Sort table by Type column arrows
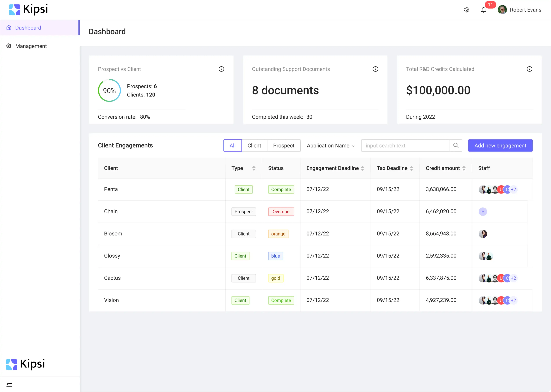The image size is (551, 392). pyautogui.click(x=254, y=168)
